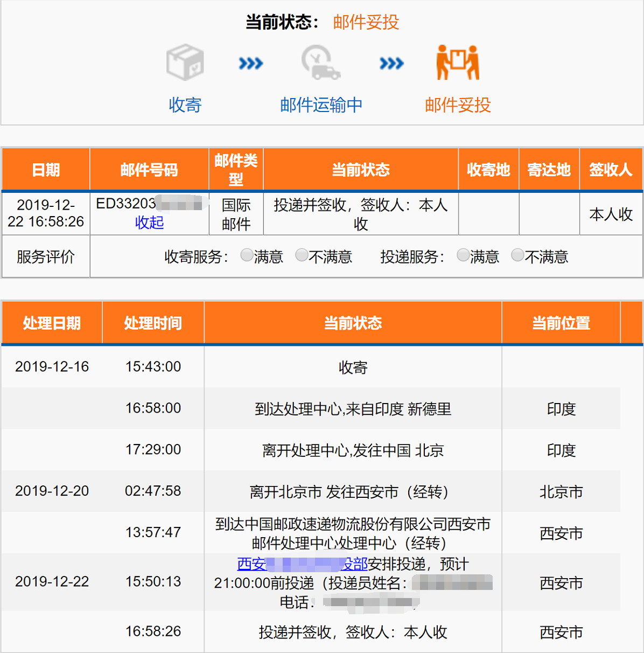Click the 签收人 column header
Image resolution: width=644 pixels, height=653 pixels.
[x=611, y=170]
